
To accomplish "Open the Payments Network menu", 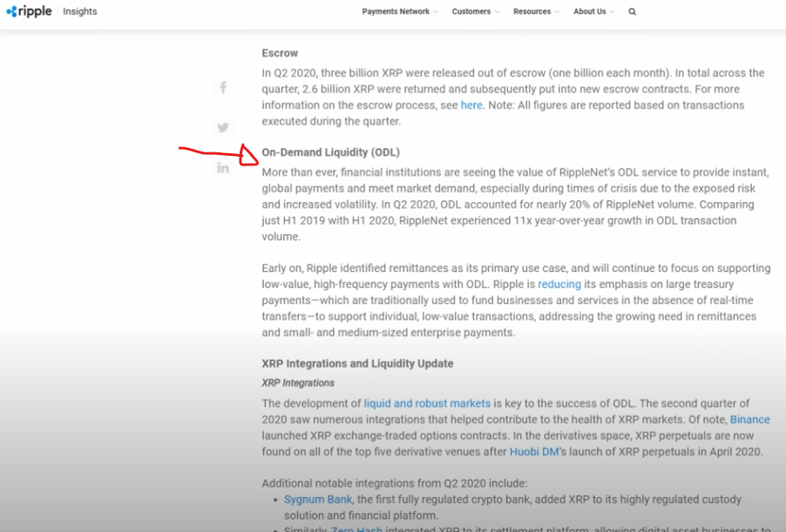I will click(x=396, y=11).
